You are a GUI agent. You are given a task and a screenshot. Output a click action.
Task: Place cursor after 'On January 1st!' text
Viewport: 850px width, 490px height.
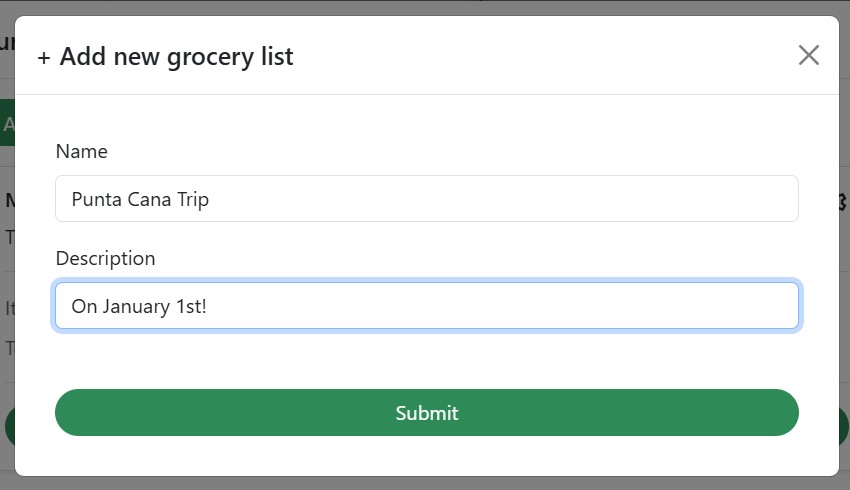click(x=208, y=307)
